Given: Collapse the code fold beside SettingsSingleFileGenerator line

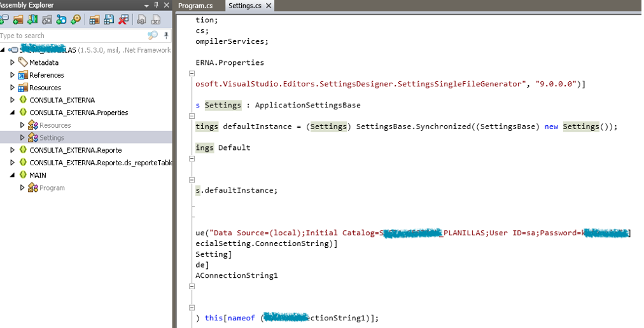Looking at the screenshot, I should pyautogui.click(x=192, y=74).
